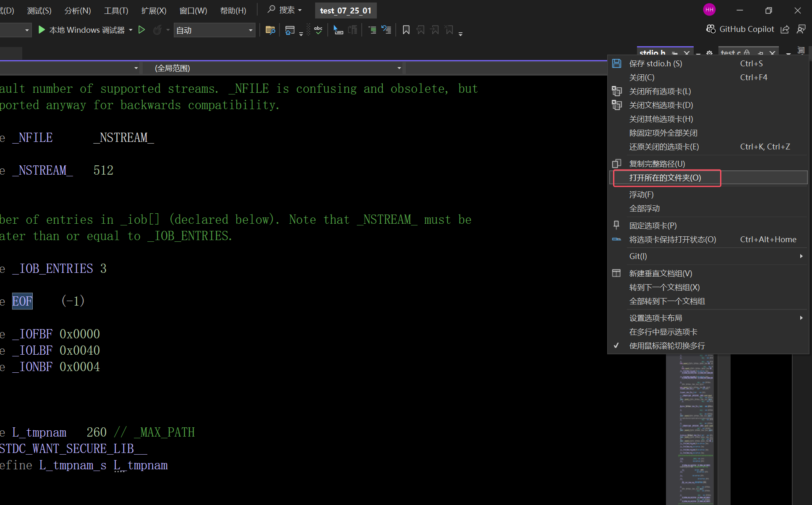This screenshot has width=812, height=505.
Task: Toggle 将选项卡保持打开状态(O)
Action: pyautogui.click(x=672, y=239)
